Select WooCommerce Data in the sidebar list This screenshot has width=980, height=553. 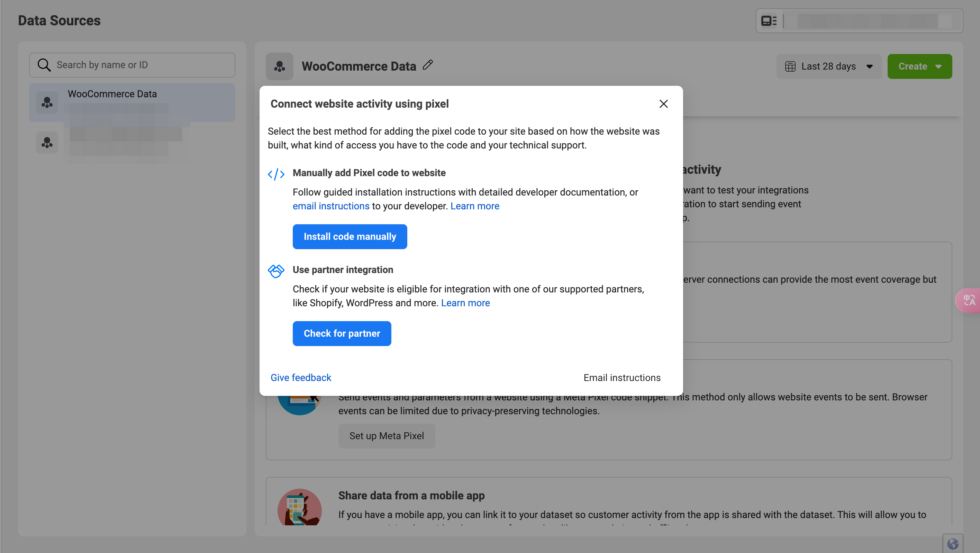(x=132, y=102)
